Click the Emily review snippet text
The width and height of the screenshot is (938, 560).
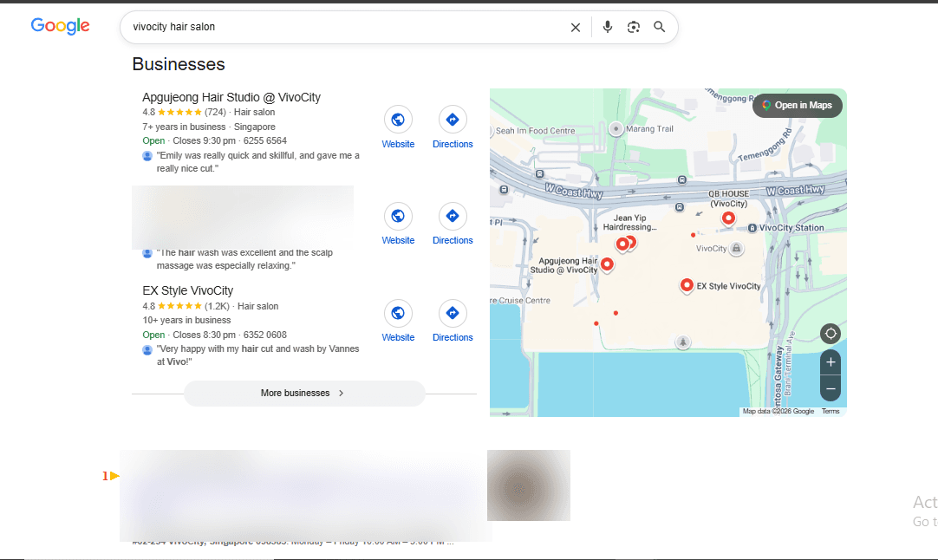[x=257, y=161]
